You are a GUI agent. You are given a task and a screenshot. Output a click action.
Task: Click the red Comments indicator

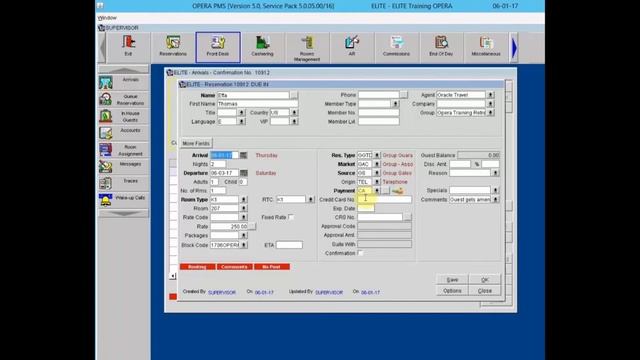(235, 267)
